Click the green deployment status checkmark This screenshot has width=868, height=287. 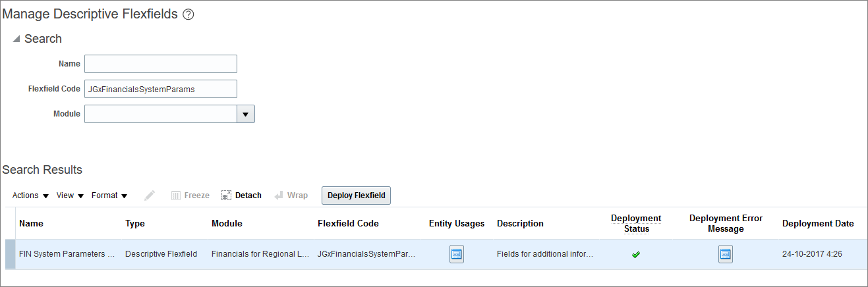636,254
